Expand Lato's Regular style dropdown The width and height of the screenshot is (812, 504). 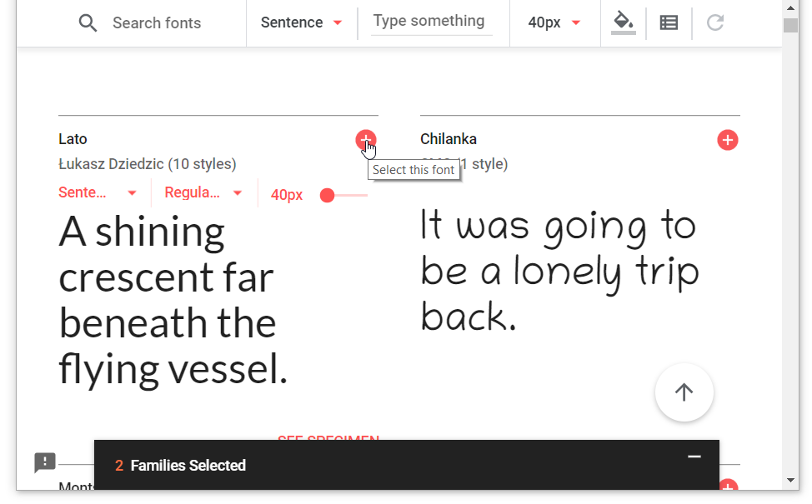[x=203, y=193]
